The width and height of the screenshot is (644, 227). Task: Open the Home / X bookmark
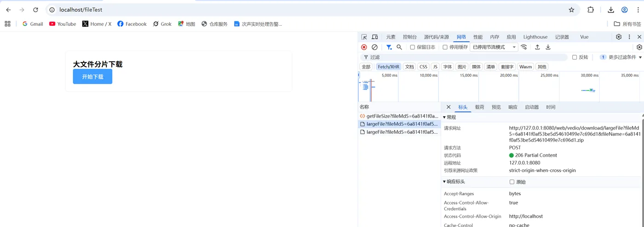(x=97, y=24)
